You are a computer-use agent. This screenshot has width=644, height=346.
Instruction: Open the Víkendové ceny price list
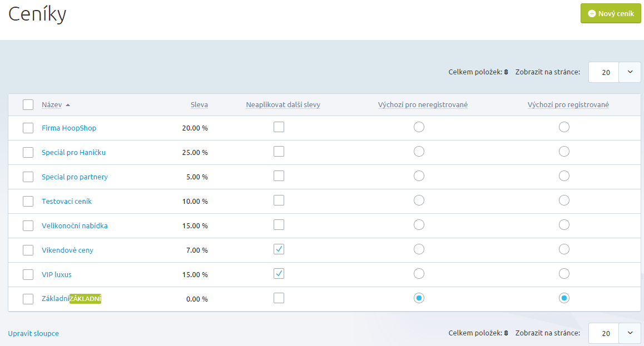pos(67,250)
